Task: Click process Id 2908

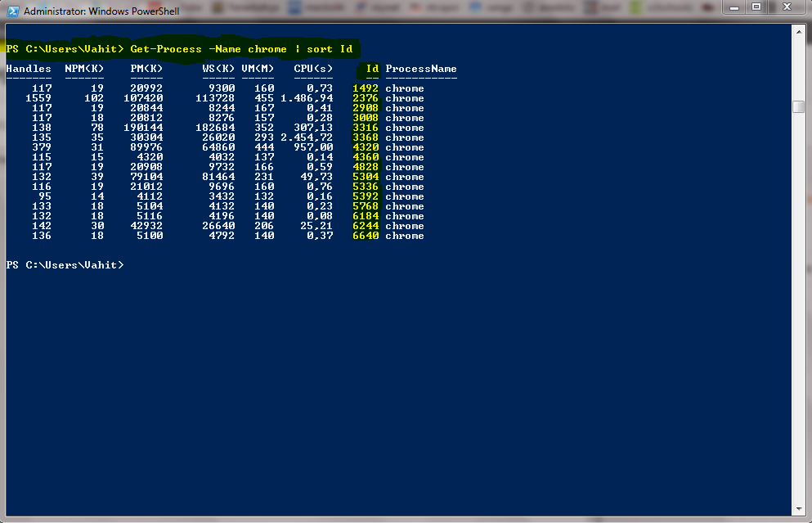Action: (366, 108)
